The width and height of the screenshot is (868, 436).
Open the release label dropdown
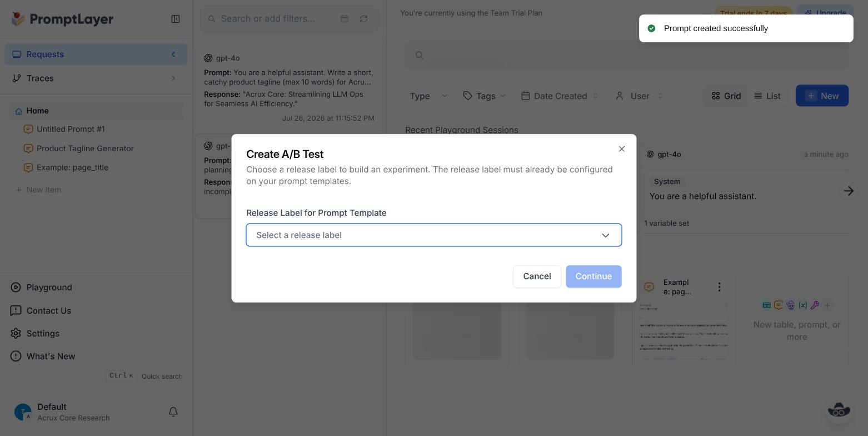point(434,235)
